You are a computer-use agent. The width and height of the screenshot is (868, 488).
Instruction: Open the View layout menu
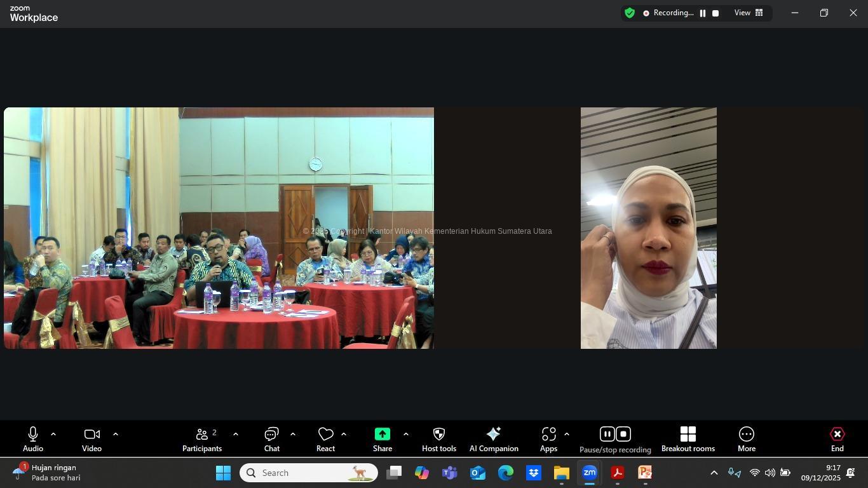749,13
